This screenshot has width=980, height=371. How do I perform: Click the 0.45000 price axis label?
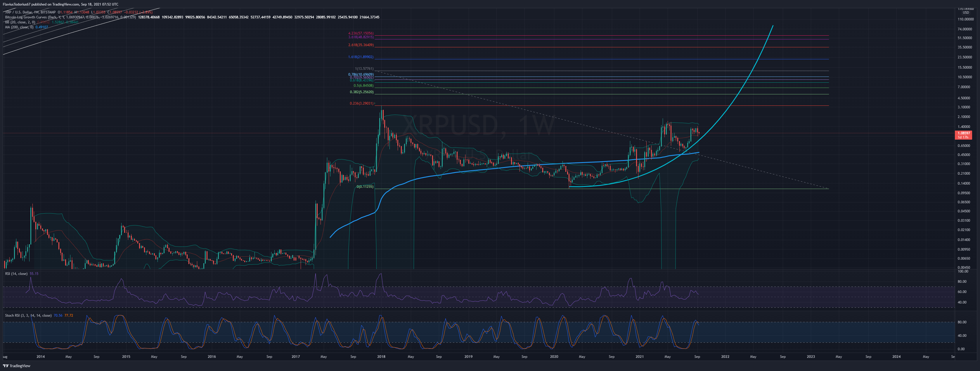click(x=964, y=155)
